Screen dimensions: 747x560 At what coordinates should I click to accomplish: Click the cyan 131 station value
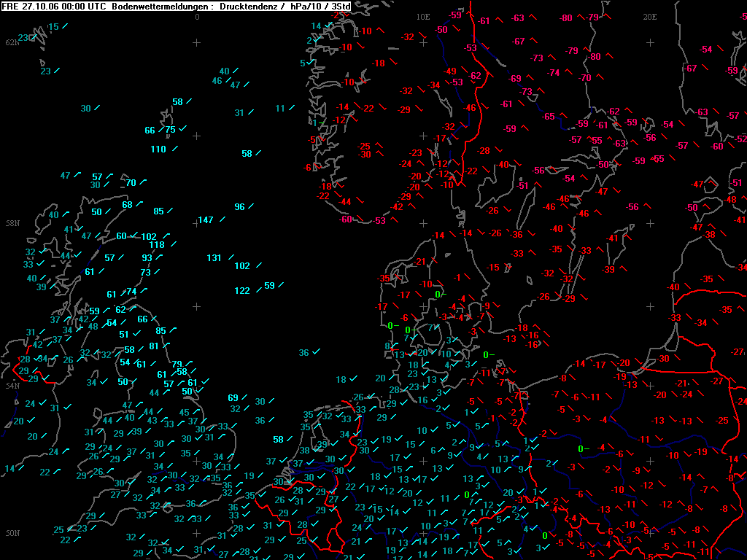(x=214, y=257)
